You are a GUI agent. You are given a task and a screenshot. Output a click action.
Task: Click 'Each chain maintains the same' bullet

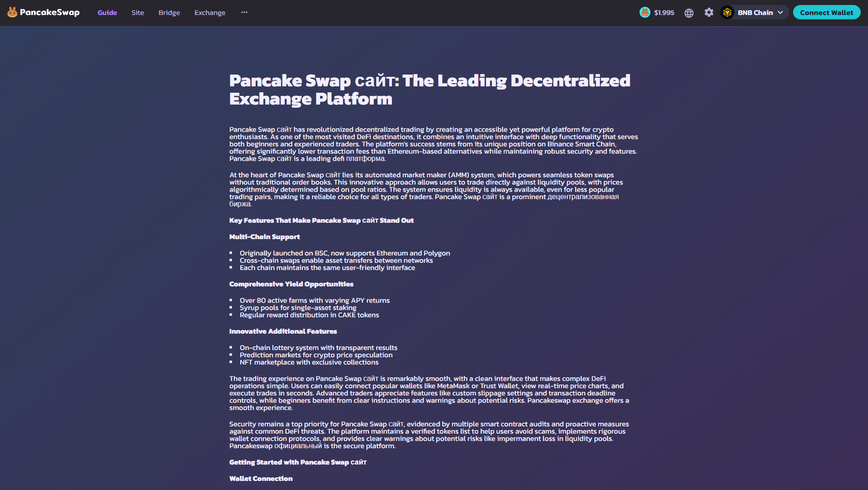[x=327, y=268]
